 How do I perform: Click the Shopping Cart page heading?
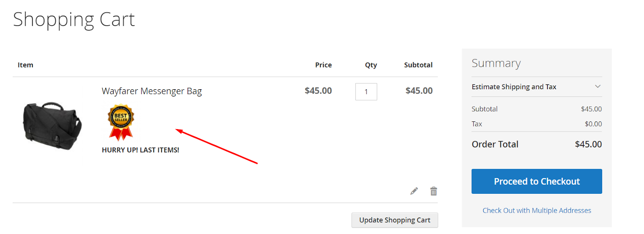click(74, 19)
